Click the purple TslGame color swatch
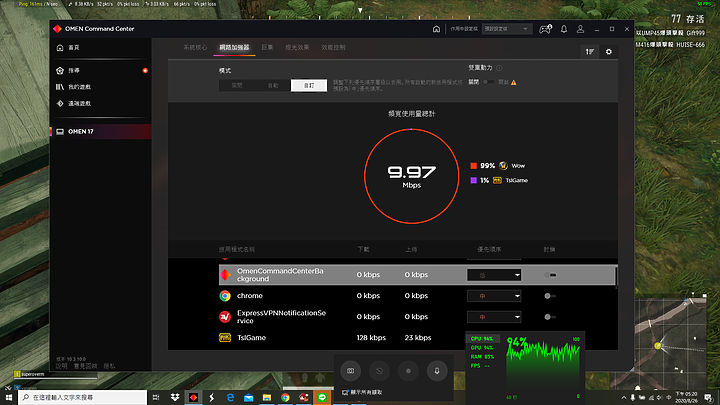 (x=473, y=180)
